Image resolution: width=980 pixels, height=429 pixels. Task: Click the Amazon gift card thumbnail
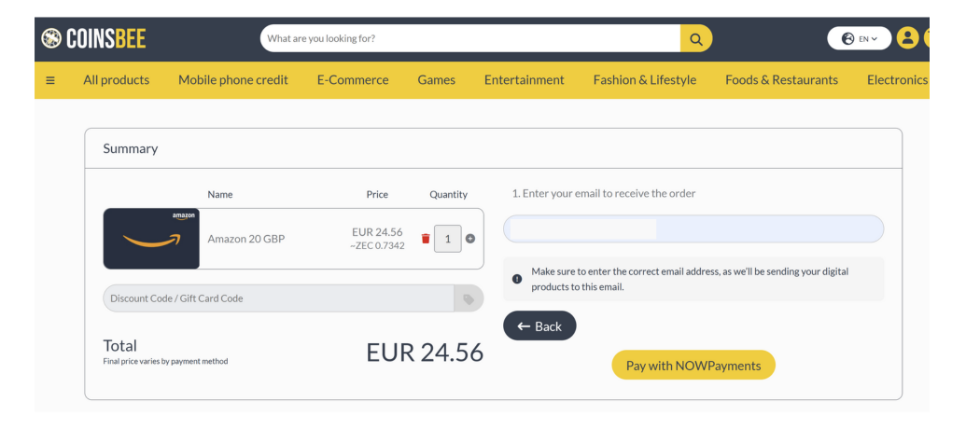point(151,239)
